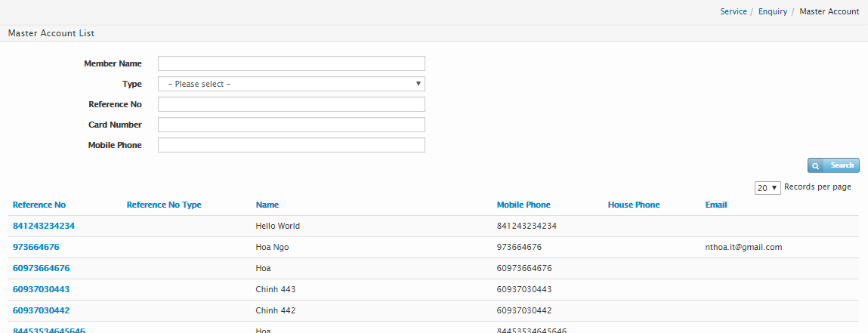The width and height of the screenshot is (868, 333).
Task: Click Master Account in the breadcrumb
Action: [x=829, y=11]
